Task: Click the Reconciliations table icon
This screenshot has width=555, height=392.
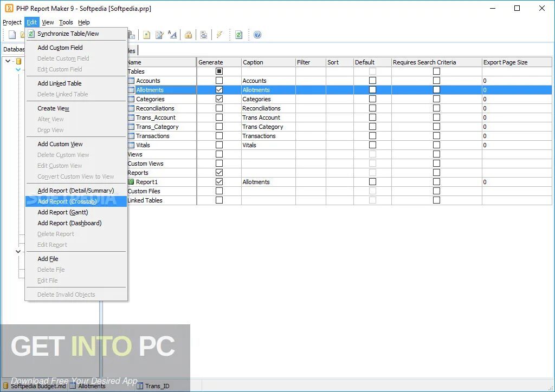Action: click(131, 108)
